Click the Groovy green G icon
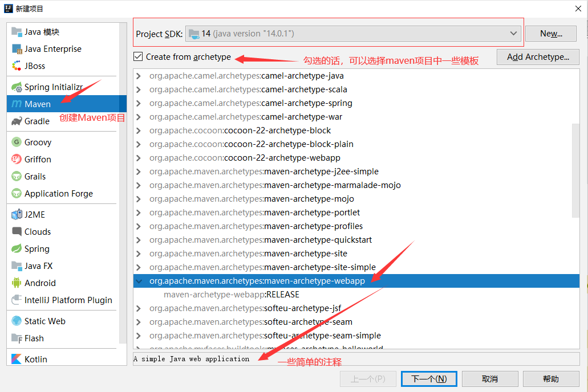Image resolution: width=588 pixels, height=392 pixels. (17, 142)
